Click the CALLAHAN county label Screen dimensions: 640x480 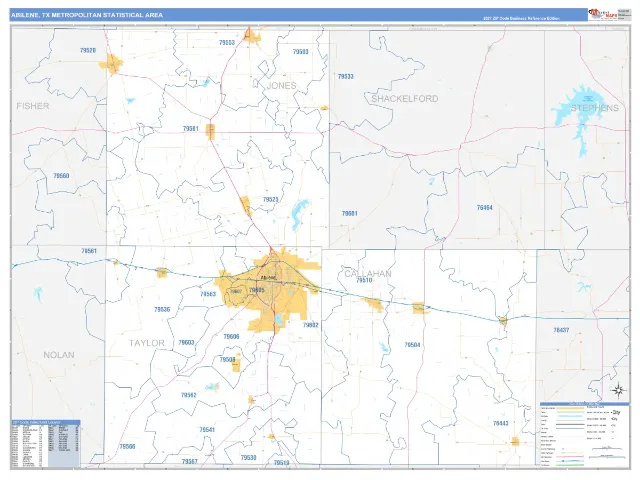pyautogui.click(x=368, y=273)
